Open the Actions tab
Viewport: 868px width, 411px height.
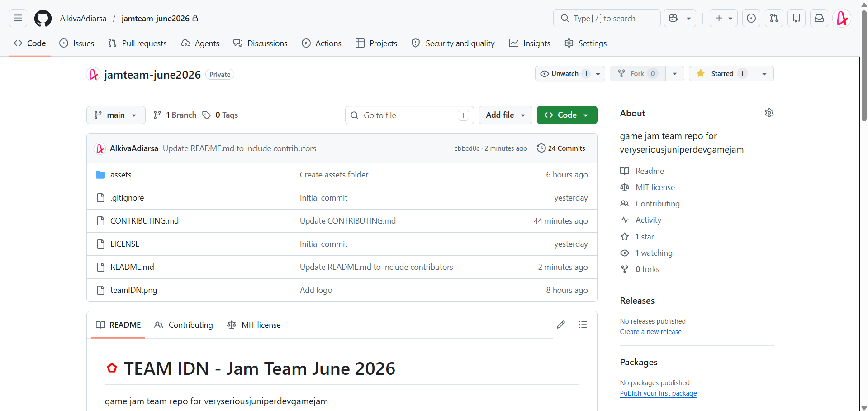pos(322,43)
